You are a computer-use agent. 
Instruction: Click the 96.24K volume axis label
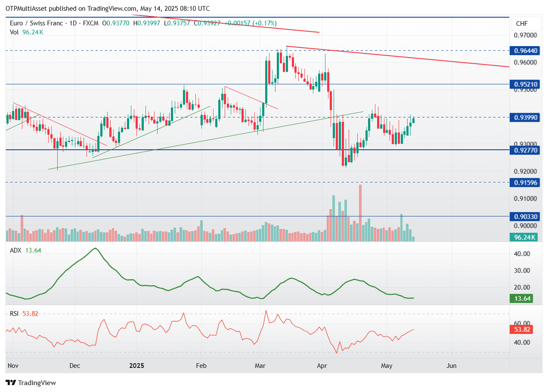(524, 237)
